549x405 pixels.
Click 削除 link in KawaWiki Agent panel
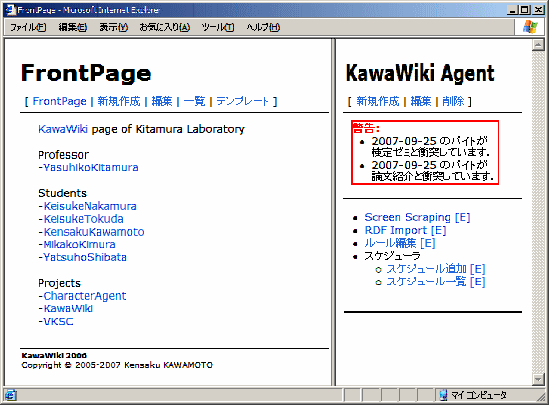point(453,102)
